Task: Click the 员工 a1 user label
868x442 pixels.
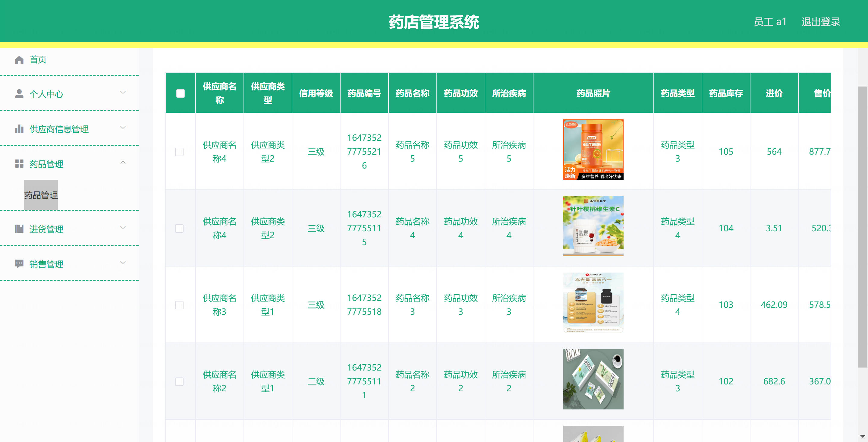Action: pos(770,22)
